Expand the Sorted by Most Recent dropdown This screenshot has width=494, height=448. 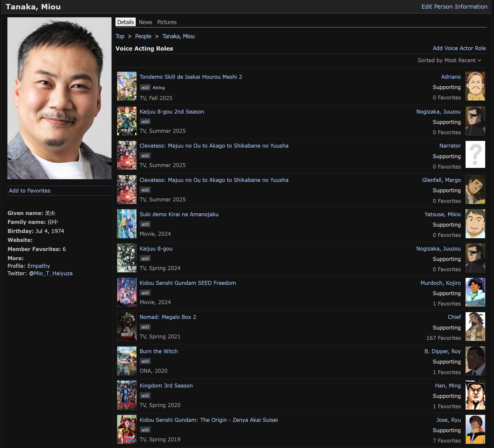(449, 60)
